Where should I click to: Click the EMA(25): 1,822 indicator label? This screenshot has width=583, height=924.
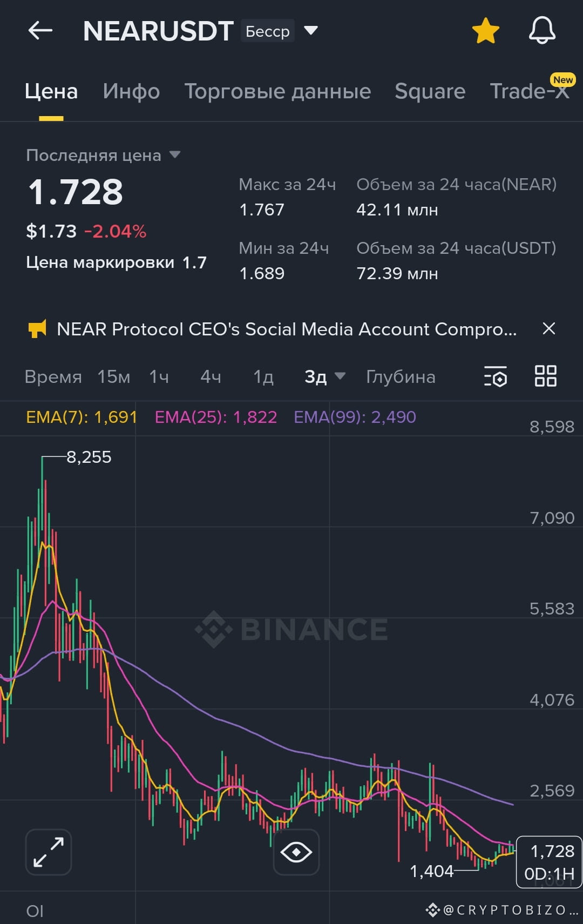pyautogui.click(x=216, y=417)
